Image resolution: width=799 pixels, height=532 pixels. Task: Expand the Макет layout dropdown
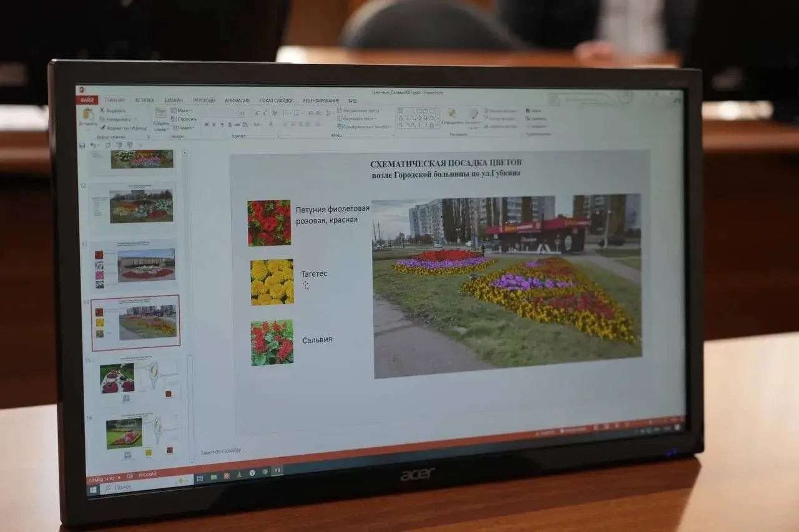tap(182, 110)
